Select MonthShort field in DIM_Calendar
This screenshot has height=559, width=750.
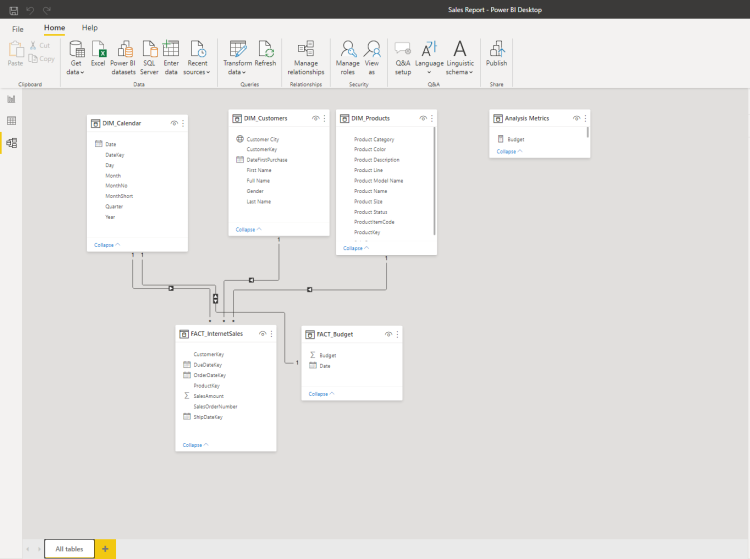119,196
